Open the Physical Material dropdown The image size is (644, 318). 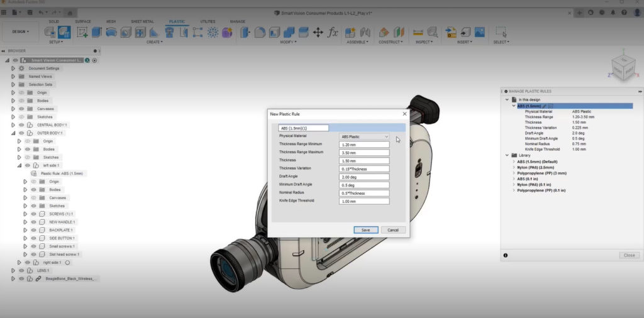pos(364,136)
